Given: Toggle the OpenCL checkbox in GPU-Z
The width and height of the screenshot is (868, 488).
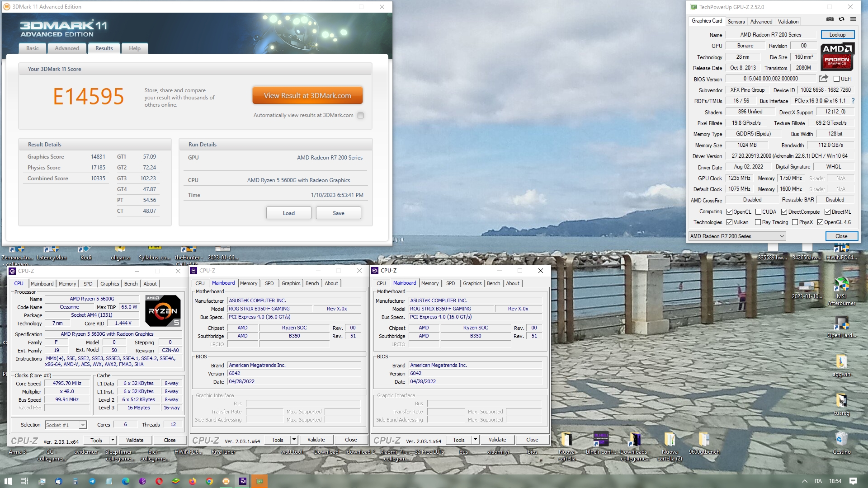Looking at the screenshot, I should pyautogui.click(x=729, y=212).
